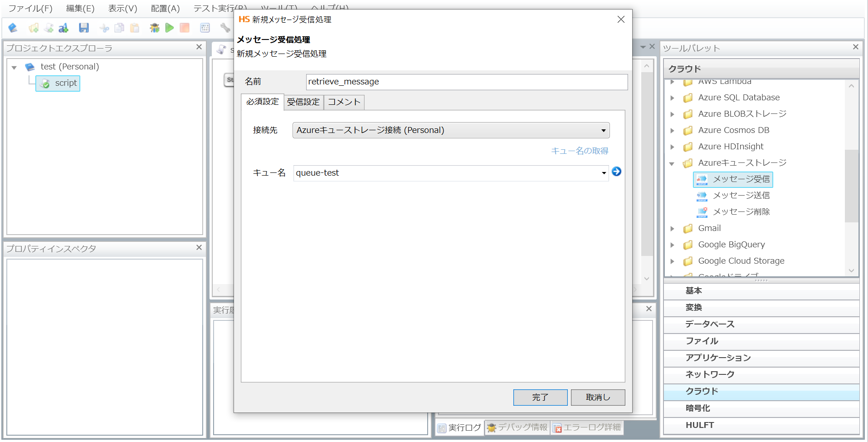
Task: Collapse the test (Personal) project tree node
Action: click(x=15, y=67)
